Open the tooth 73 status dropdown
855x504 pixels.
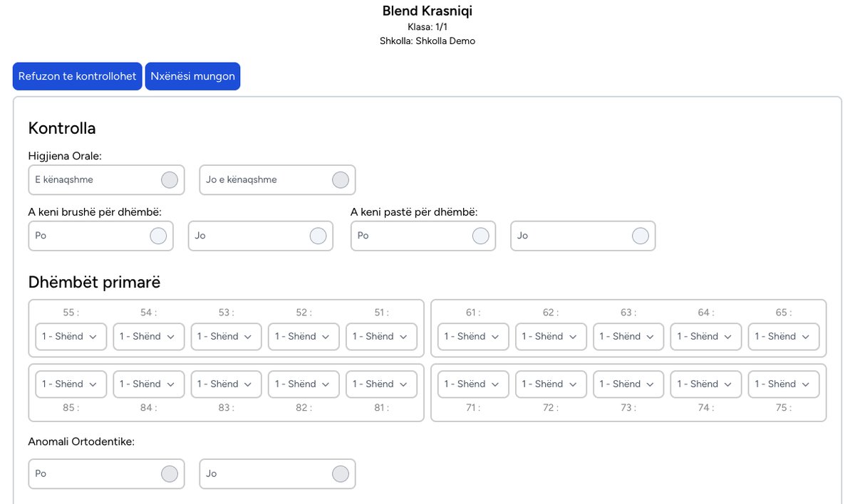point(629,384)
